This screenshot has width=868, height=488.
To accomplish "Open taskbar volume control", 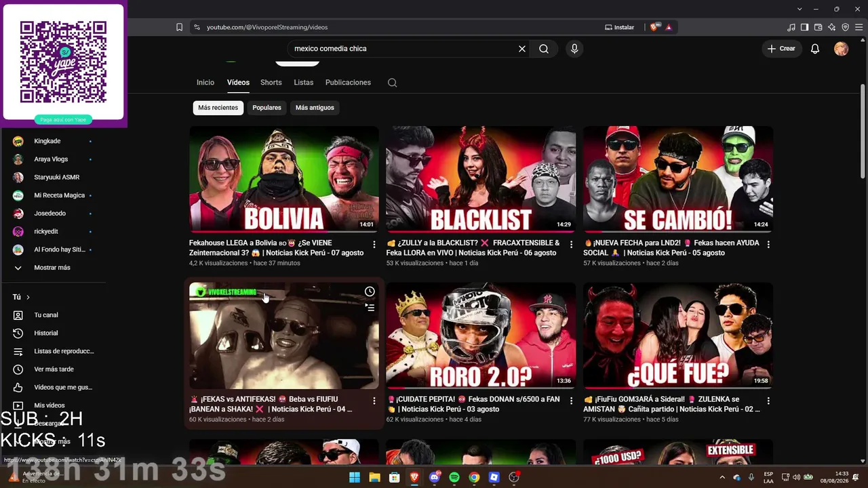I will point(796,477).
